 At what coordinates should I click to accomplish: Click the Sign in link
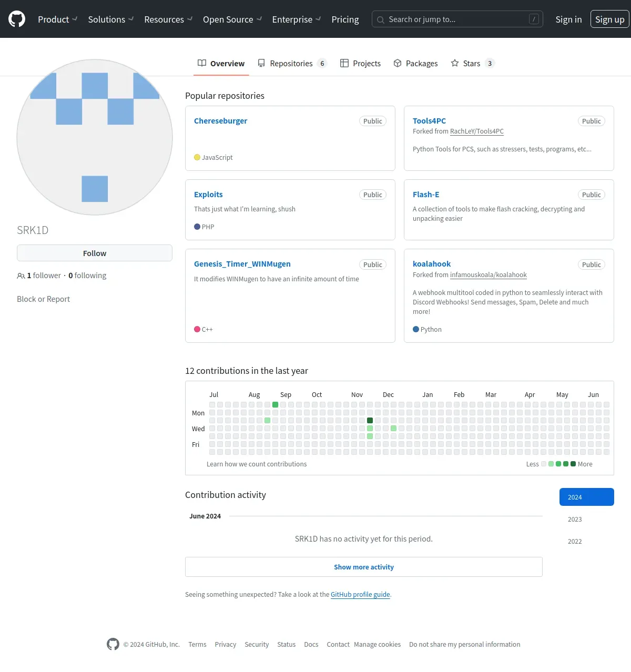[568, 19]
